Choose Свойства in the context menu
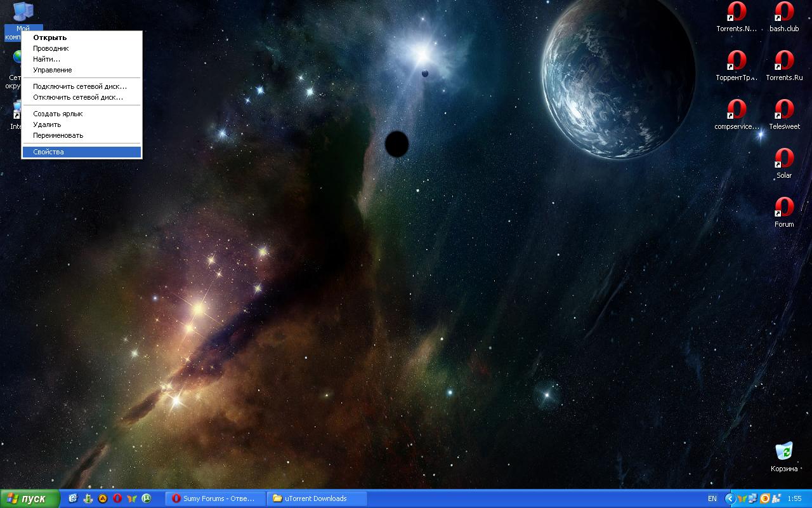The width and height of the screenshot is (812, 508). [49, 152]
